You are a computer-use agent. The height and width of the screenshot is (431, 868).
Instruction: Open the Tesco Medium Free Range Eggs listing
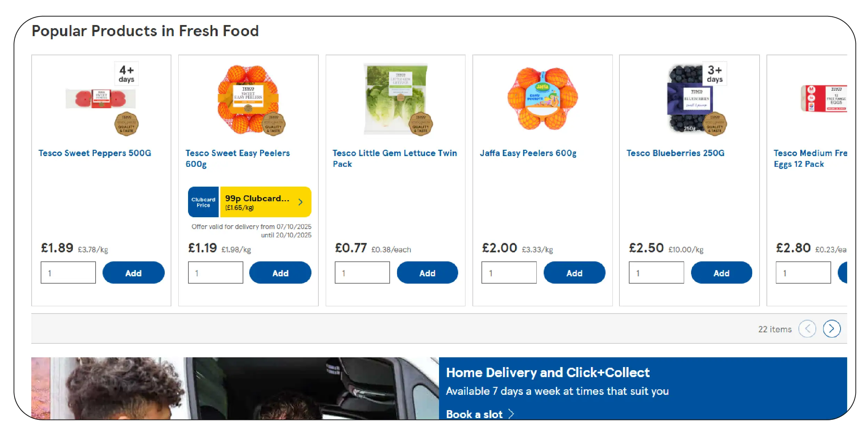[811, 158]
